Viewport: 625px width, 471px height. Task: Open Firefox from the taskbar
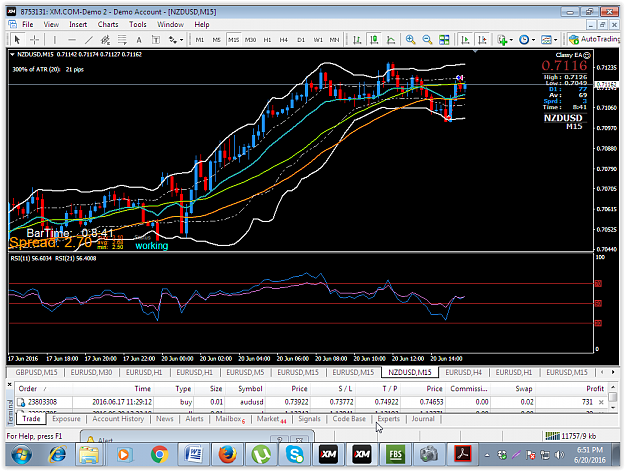(227, 454)
